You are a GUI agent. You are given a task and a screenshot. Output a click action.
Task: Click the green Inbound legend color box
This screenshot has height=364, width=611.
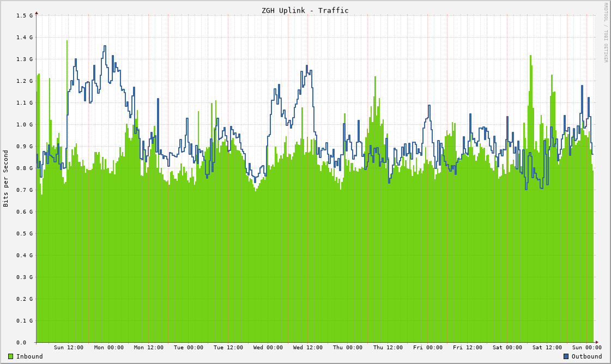pos(10,356)
